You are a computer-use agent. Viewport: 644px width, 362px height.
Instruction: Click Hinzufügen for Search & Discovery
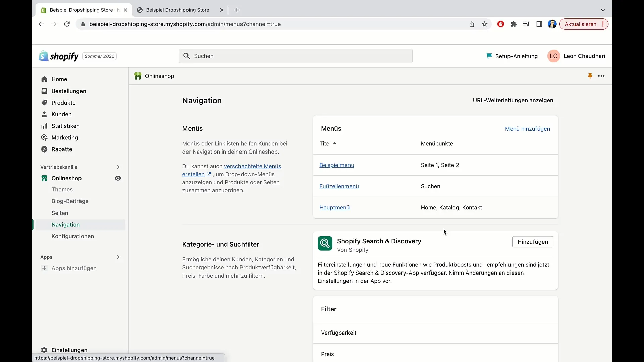[x=533, y=242]
